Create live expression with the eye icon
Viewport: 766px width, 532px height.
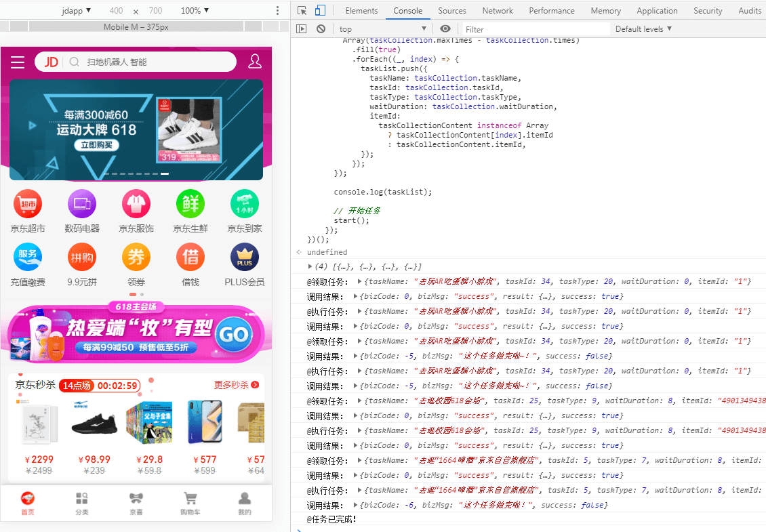pyautogui.click(x=445, y=29)
